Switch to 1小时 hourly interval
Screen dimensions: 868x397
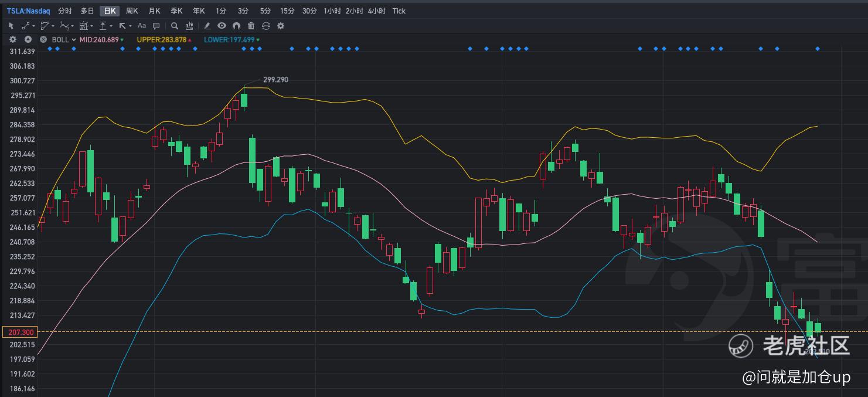click(x=332, y=11)
